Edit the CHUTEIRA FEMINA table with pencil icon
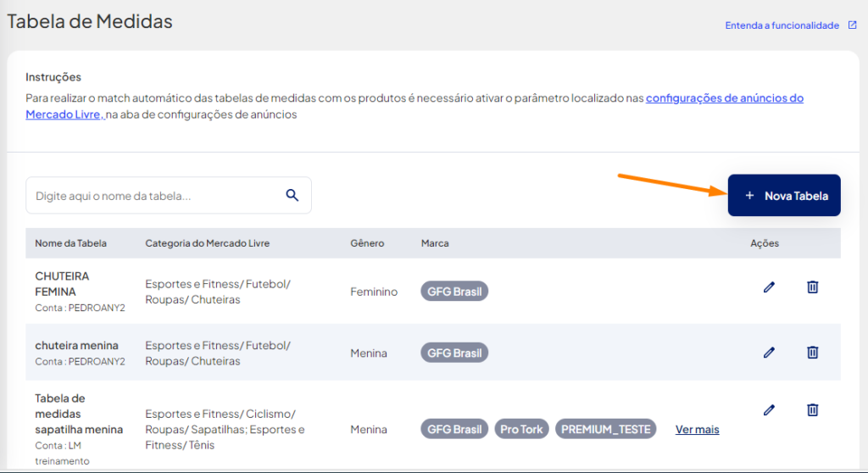Viewport: 868px width, 473px height. point(769,287)
